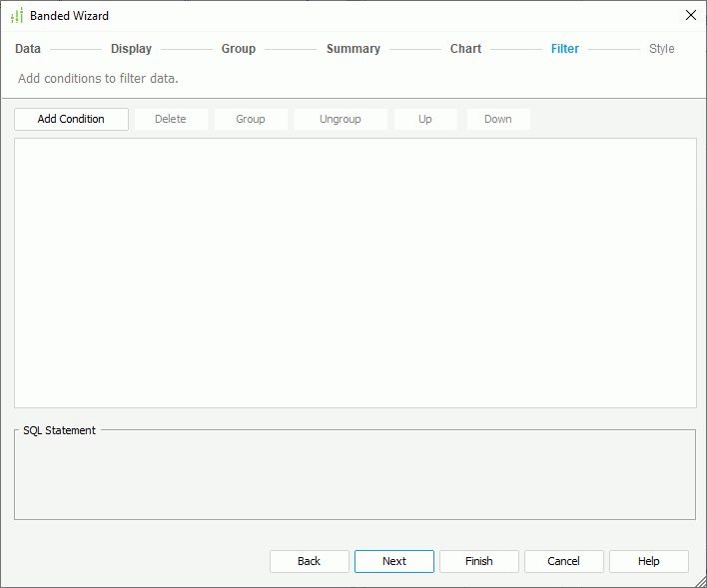Open Help for the wizard
The image size is (707, 588).
click(x=649, y=561)
